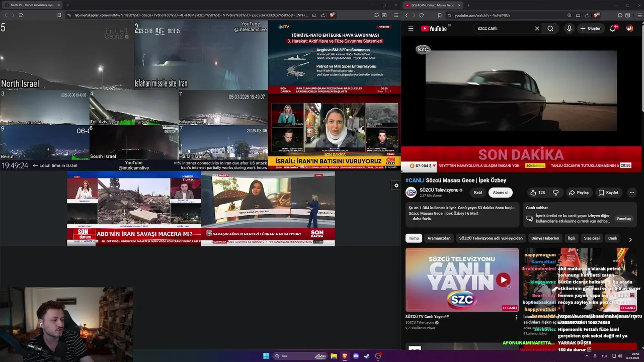Select the Size özel filter chip

click(592, 238)
